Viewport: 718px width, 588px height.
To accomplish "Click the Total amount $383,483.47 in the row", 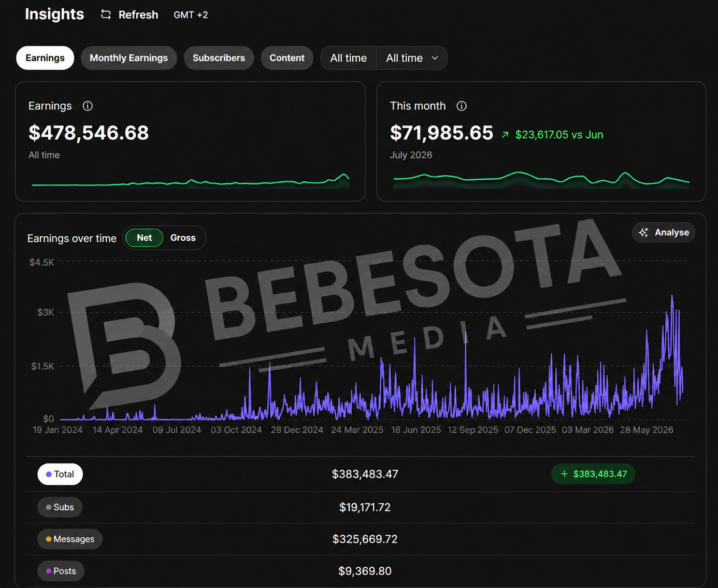I will (x=365, y=474).
